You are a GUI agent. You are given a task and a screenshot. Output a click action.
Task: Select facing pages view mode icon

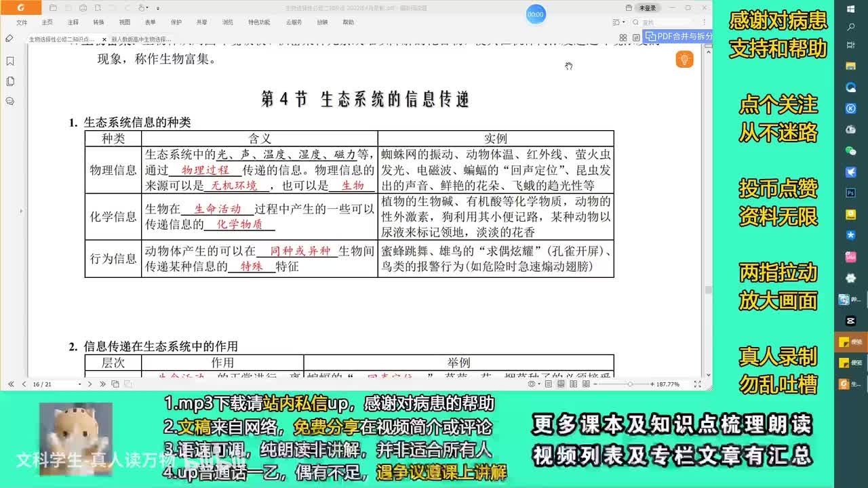click(573, 384)
